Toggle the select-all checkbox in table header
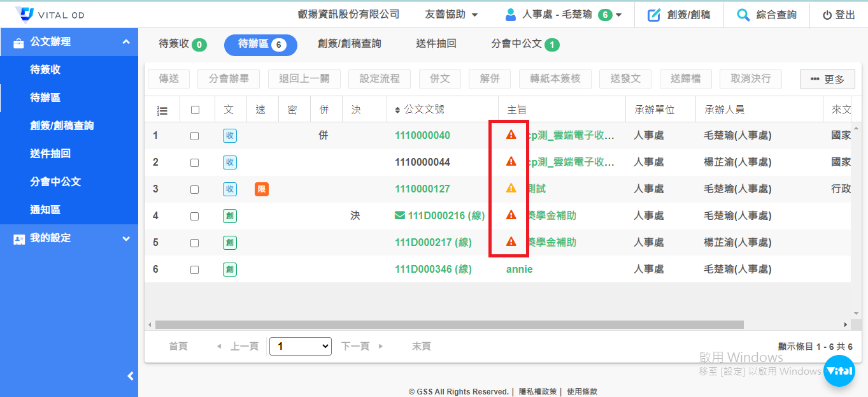The height and width of the screenshot is (397, 868). click(x=195, y=110)
